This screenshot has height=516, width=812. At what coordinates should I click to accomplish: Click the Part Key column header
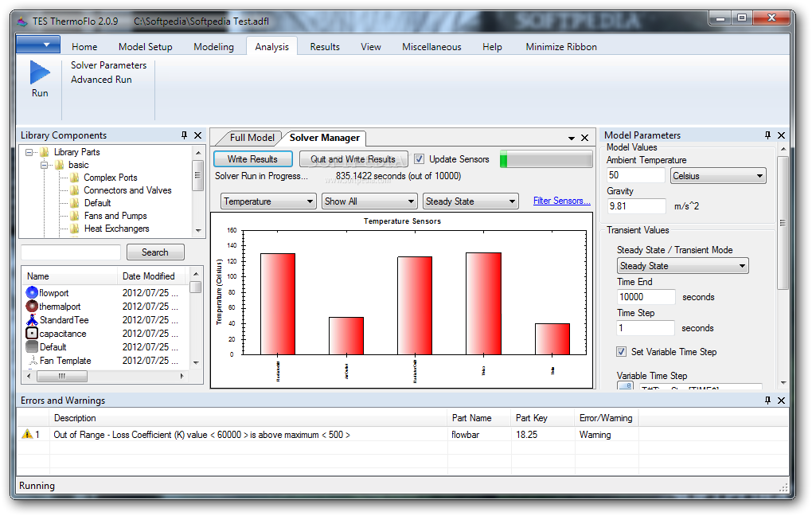coord(543,418)
